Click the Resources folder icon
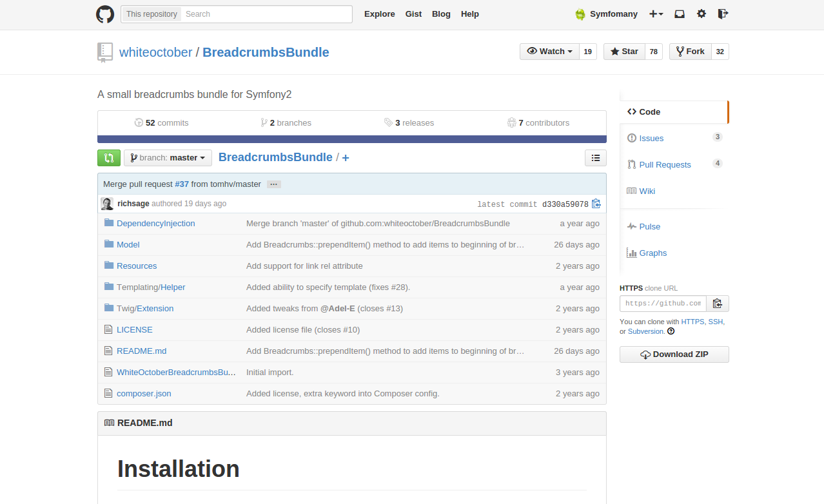This screenshot has height=504, width=824. point(108,266)
